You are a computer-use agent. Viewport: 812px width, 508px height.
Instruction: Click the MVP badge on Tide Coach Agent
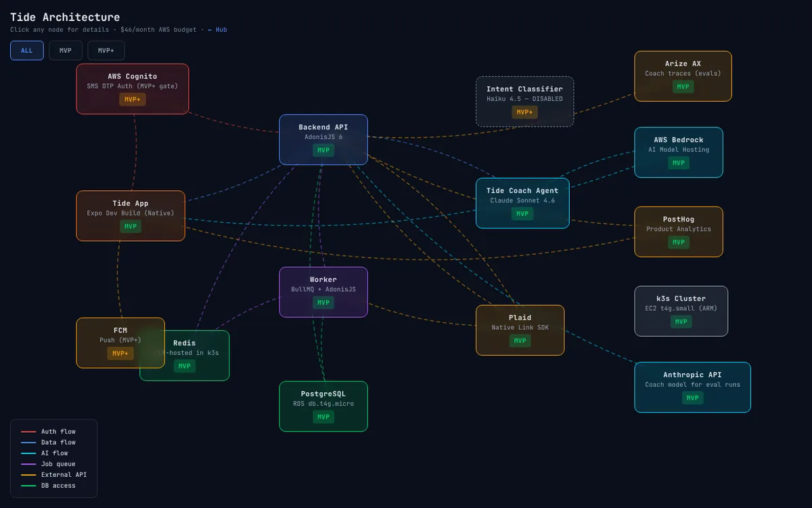(x=522, y=214)
